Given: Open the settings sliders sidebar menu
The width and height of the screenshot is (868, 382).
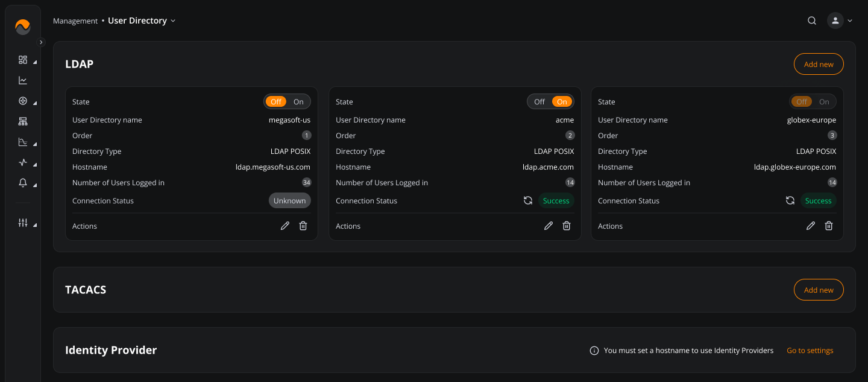Looking at the screenshot, I should pos(23,223).
